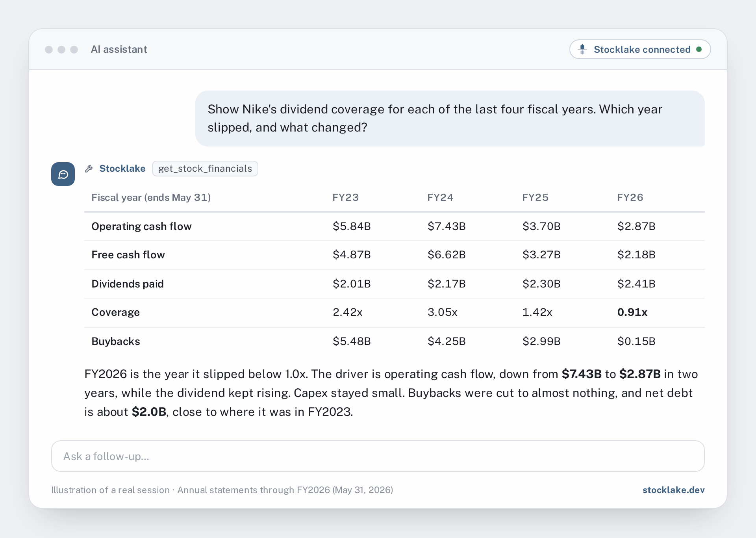Click the $2.01B dividends paid cell
756x538 pixels.
(x=352, y=284)
